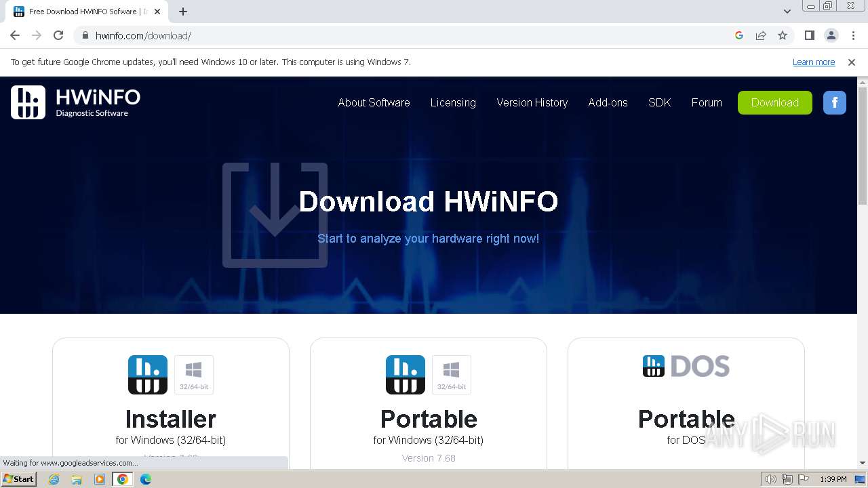The height and width of the screenshot is (488, 868).
Task: Open the Chrome three-dot menu
Action: tap(853, 35)
